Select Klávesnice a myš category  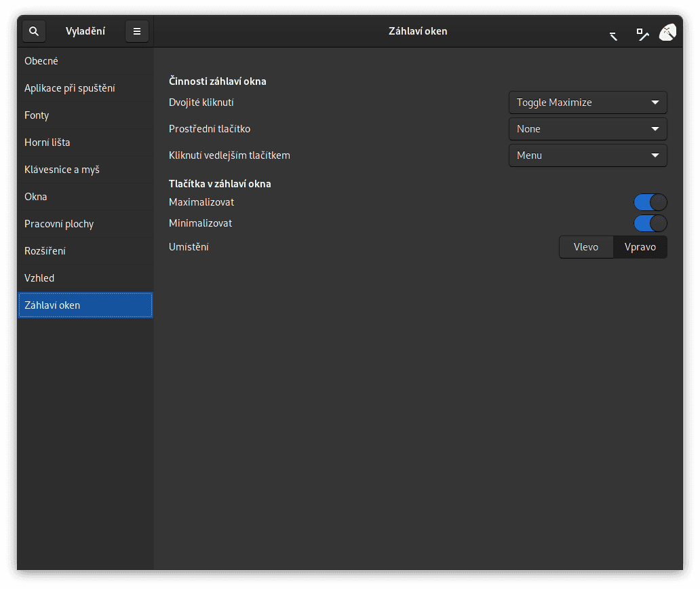(85, 170)
